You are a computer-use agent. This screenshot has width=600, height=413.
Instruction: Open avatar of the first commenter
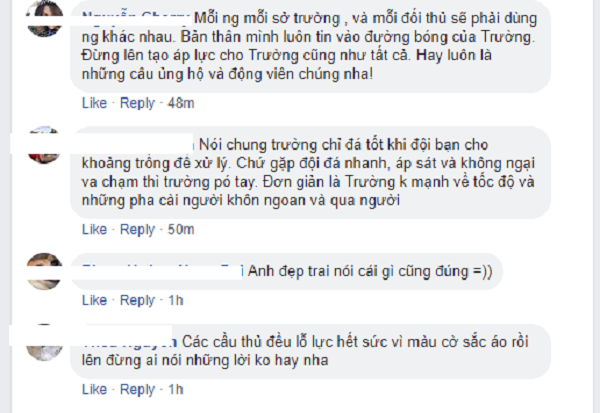coord(44,18)
